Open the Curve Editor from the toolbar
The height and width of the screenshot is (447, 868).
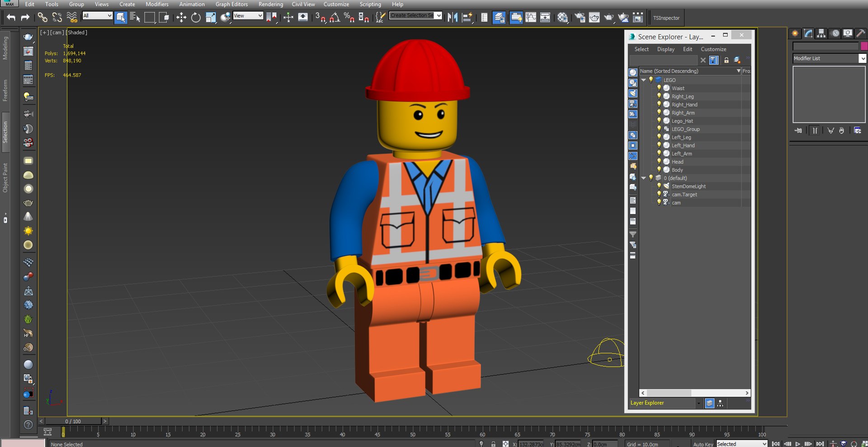pyautogui.click(x=531, y=18)
